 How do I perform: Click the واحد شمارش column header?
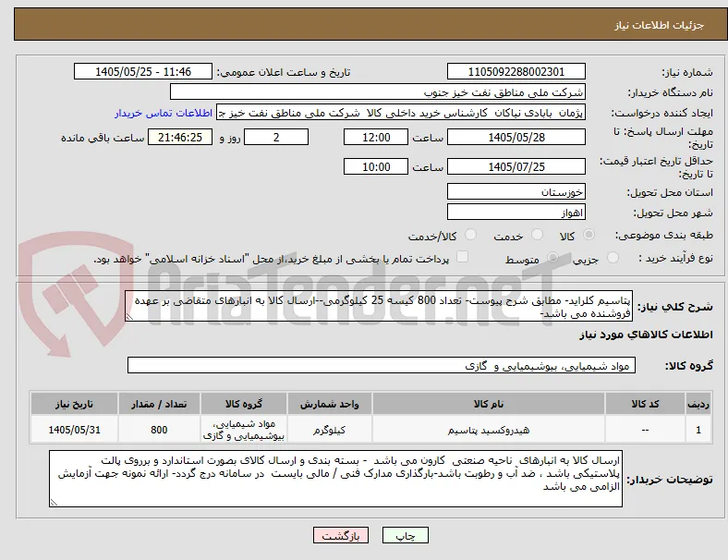point(329,404)
